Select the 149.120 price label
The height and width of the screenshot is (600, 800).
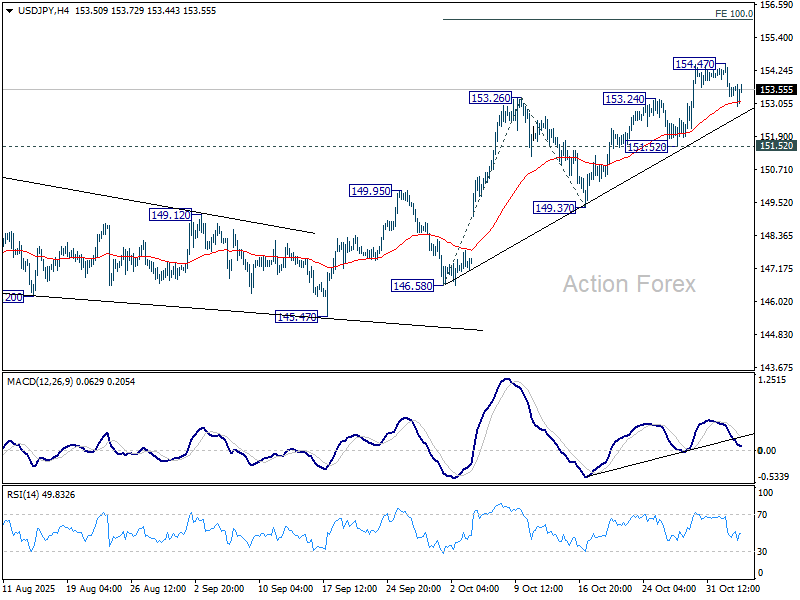point(170,214)
